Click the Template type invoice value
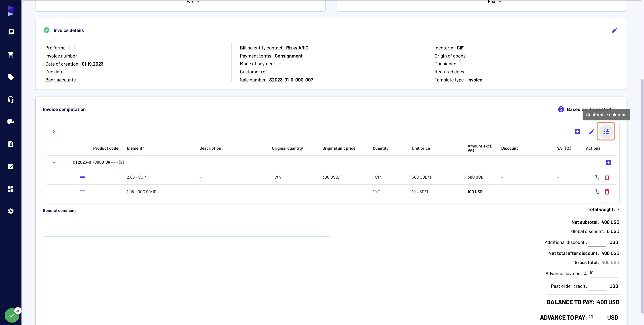644x325 pixels. 475,80
